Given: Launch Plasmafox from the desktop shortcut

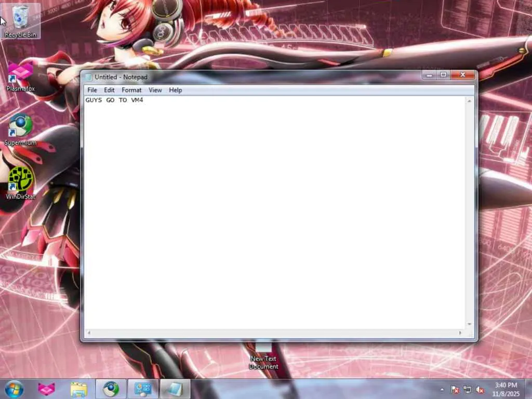Looking at the screenshot, I should 20,77.
